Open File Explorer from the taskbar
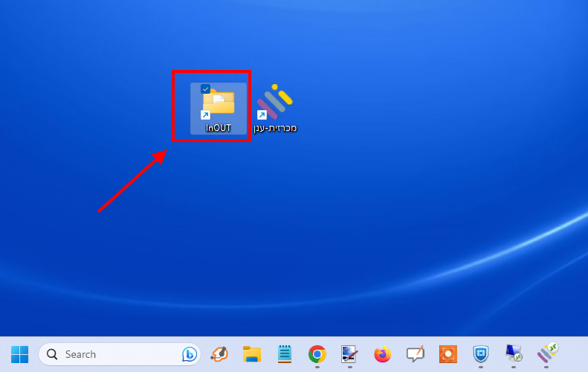 [252, 354]
